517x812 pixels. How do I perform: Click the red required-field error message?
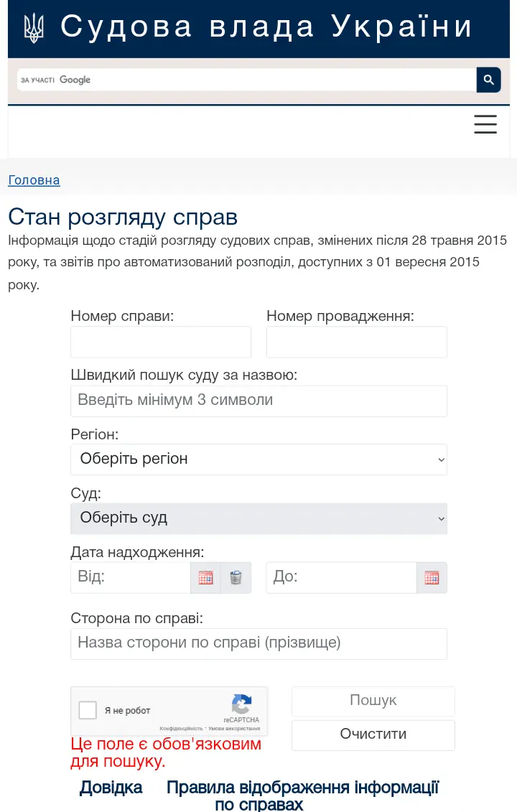pos(166,752)
